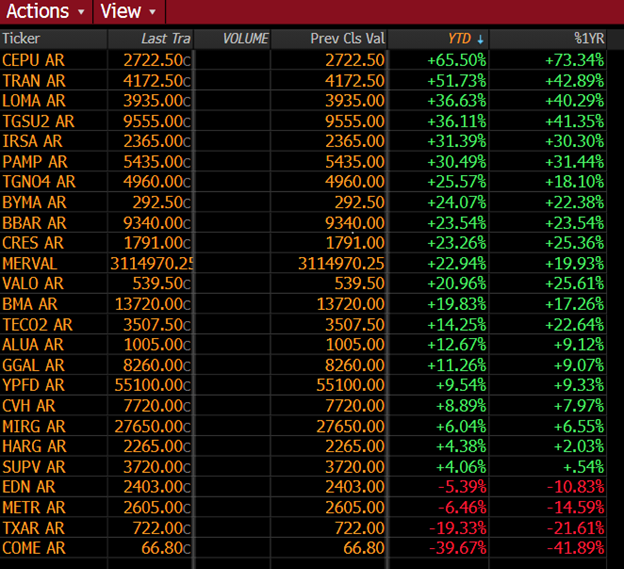Click VALO 1YR value +25.61%
624x569 pixels.
tap(575, 283)
